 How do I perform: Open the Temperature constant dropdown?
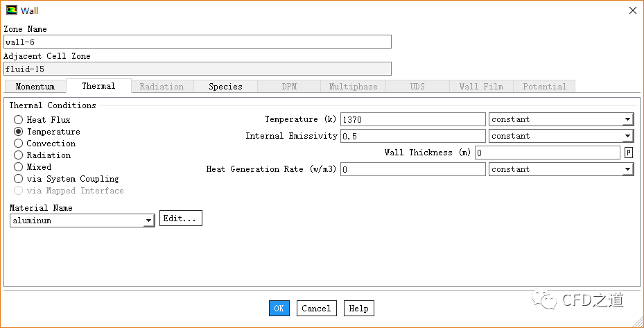[560, 119]
